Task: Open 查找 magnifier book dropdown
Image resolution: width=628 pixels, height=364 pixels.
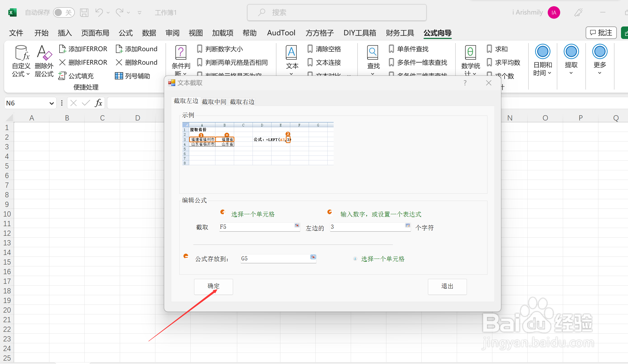Action: [373, 60]
